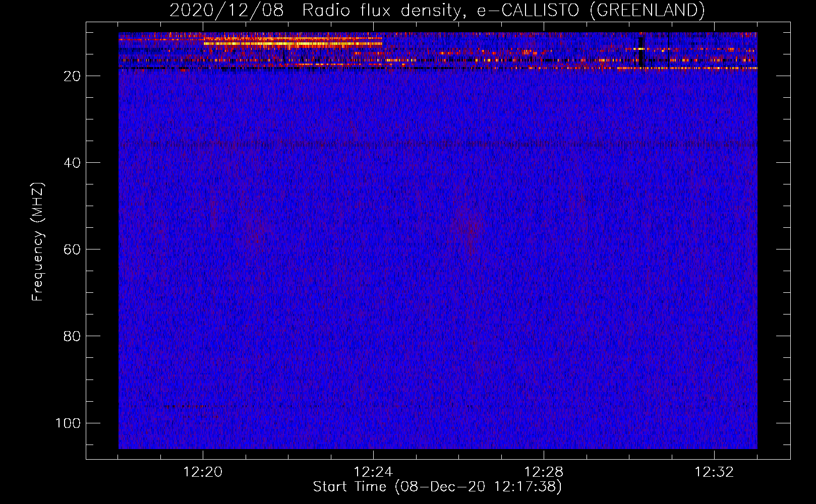Click the 12:32 time tick label
The width and height of the screenshot is (816, 504).
coord(715,472)
